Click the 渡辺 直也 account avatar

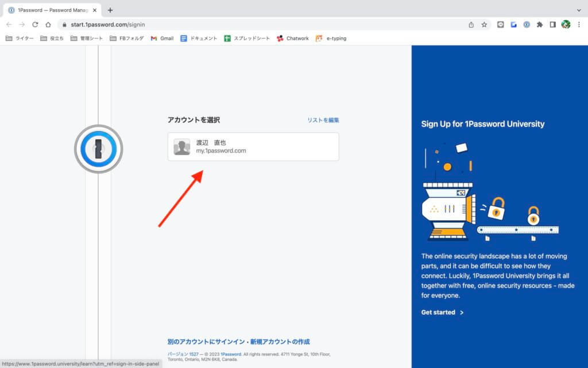[182, 147]
